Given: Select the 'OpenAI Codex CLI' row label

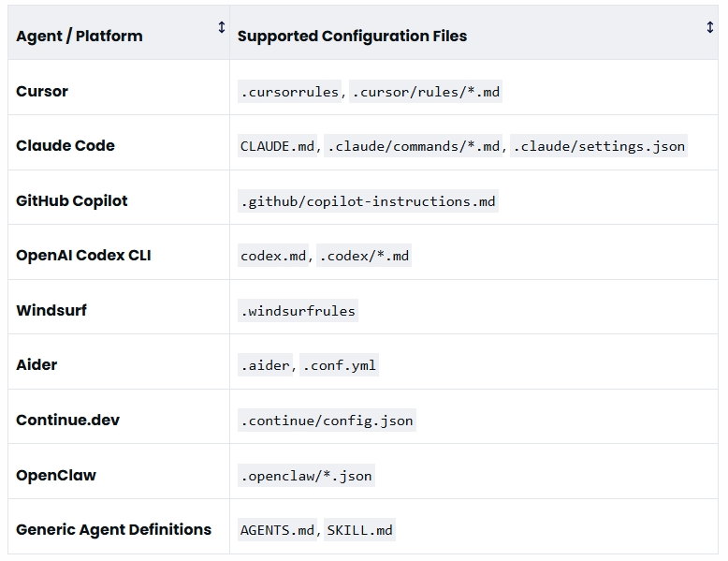Looking at the screenshot, I should coord(83,256).
